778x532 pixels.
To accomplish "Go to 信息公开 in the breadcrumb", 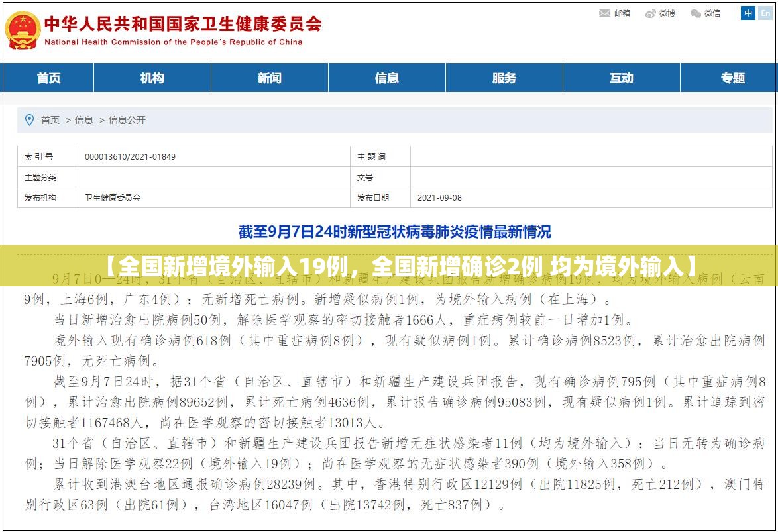I will coord(127,120).
